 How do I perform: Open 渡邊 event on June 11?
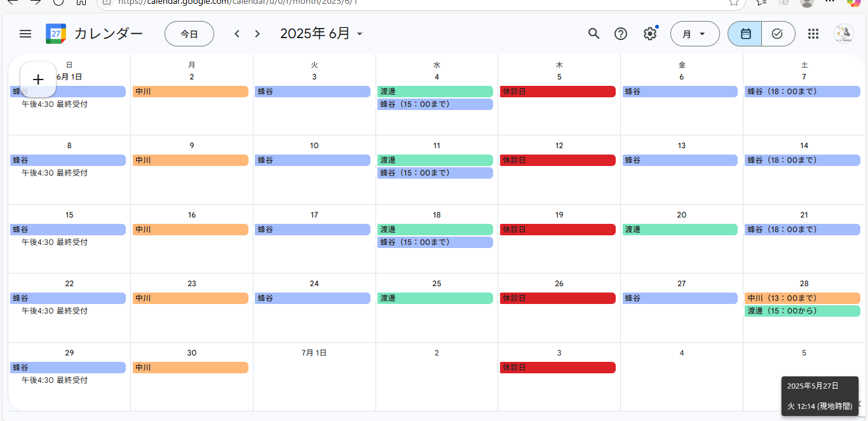point(435,160)
